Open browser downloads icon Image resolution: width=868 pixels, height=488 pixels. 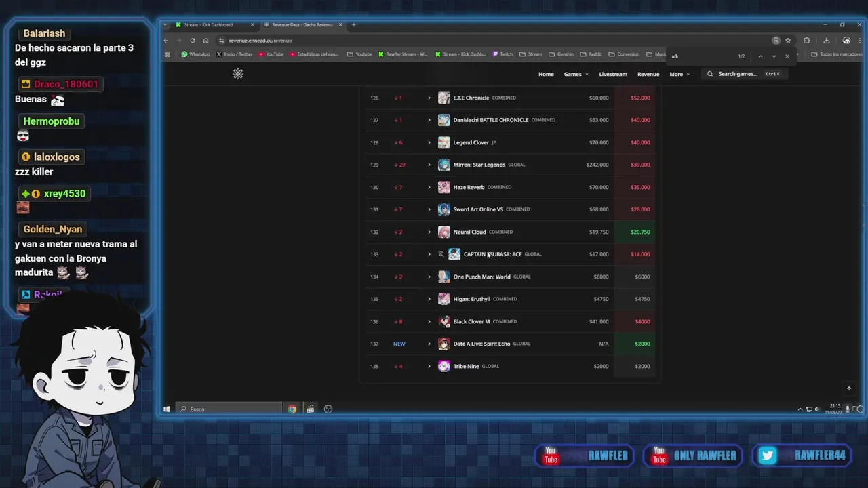coord(826,40)
